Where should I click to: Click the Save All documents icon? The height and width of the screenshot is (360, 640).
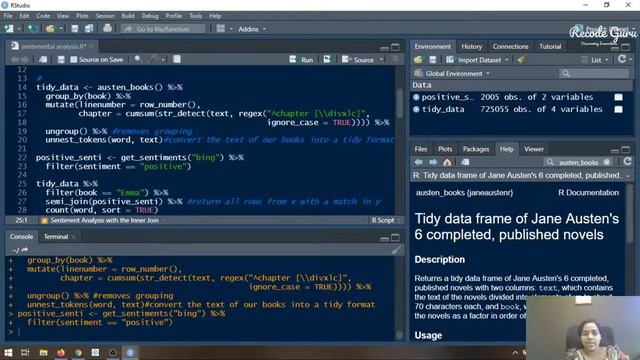89,29
